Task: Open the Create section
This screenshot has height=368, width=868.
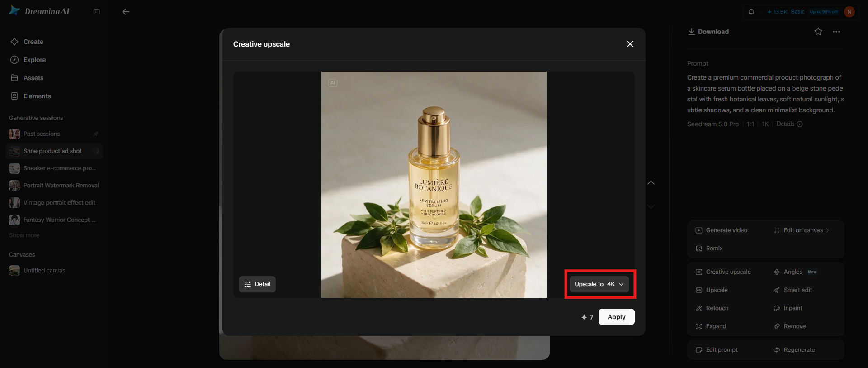Action: coord(27,42)
